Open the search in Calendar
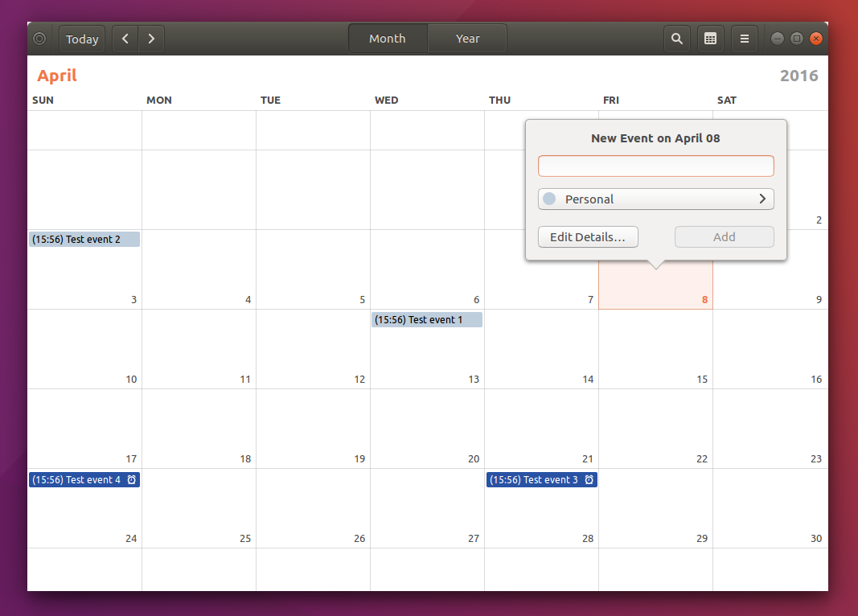Screen dimensions: 858x616 click(x=676, y=38)
